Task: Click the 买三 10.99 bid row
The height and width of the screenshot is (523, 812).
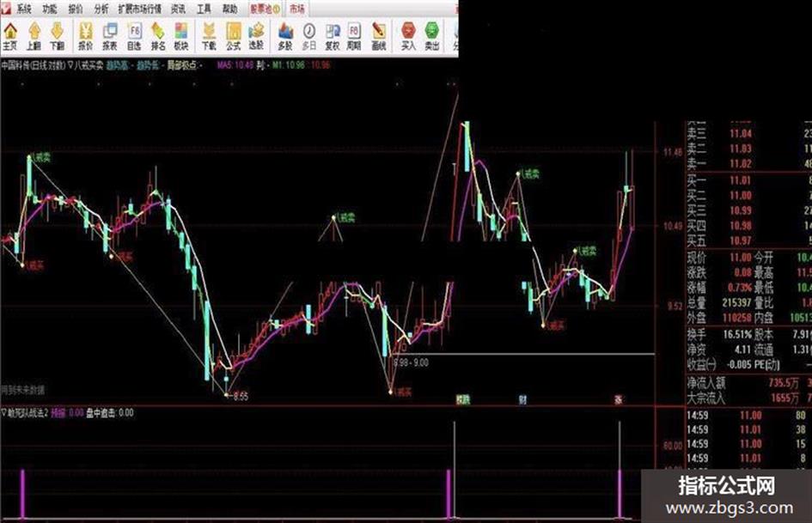Action: click(748, 210)
